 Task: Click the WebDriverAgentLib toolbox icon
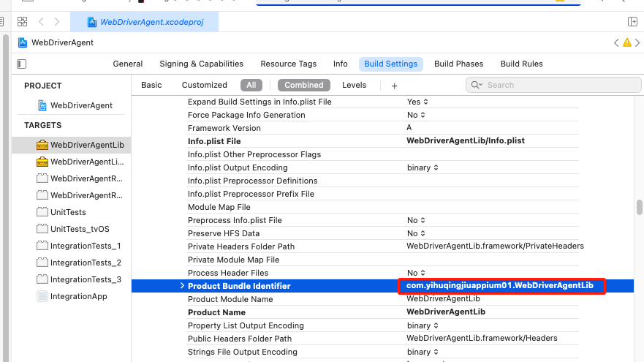coord(42,145)
